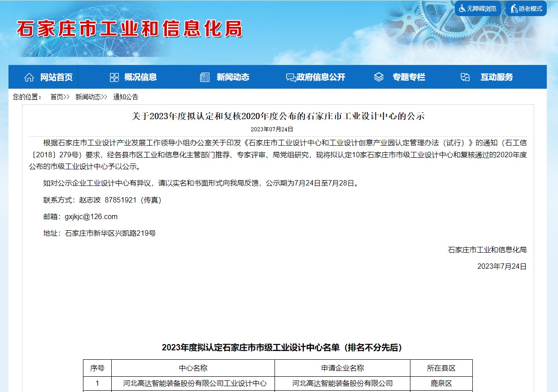Click the newspaper icon beside 新闻动态

click(x=205, y=78)
